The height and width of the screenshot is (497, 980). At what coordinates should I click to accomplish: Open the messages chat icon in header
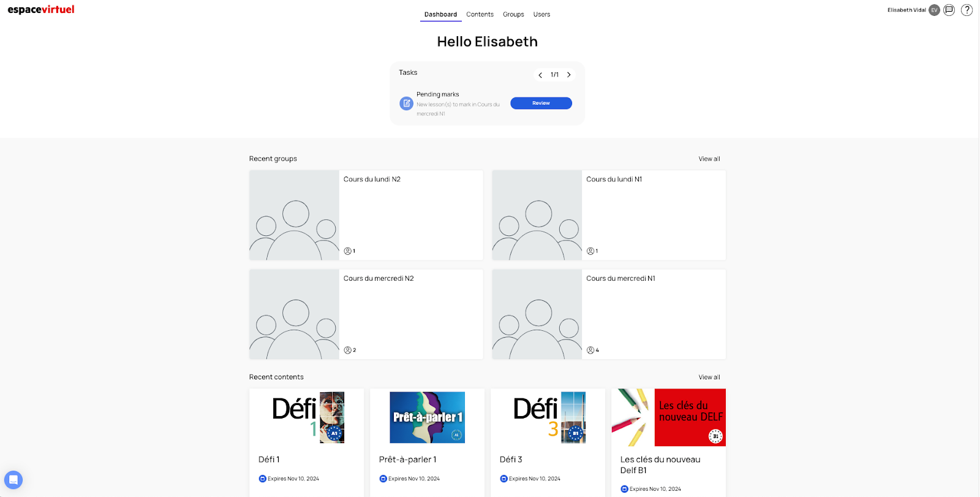click(x=949, y=10)
